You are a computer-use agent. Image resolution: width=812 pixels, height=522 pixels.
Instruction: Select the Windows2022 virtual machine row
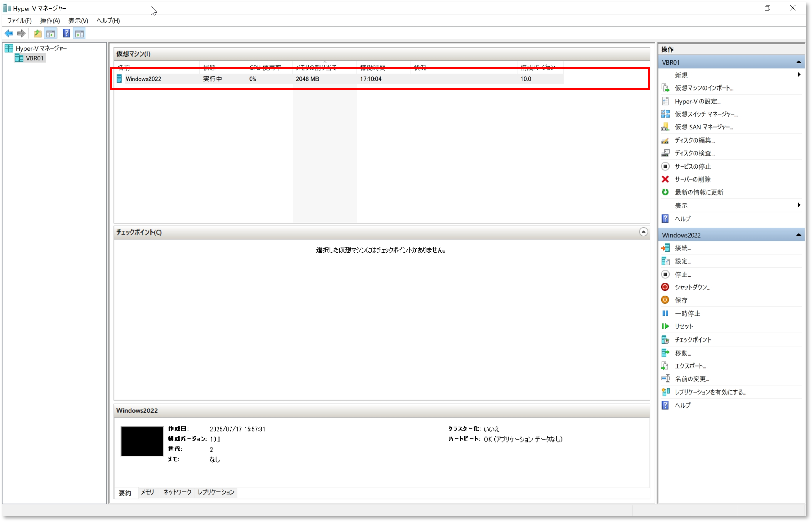pyautogui.click(x=339, y=79)
